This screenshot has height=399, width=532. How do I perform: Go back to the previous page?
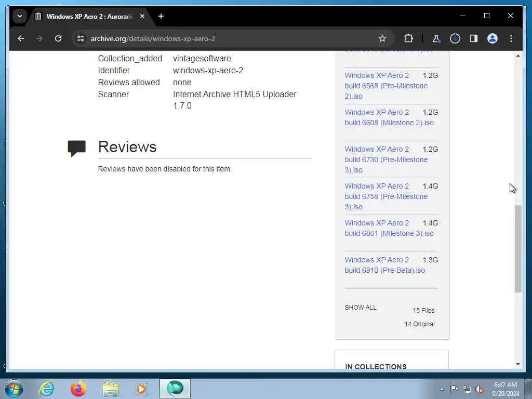(x=21, y=38)
